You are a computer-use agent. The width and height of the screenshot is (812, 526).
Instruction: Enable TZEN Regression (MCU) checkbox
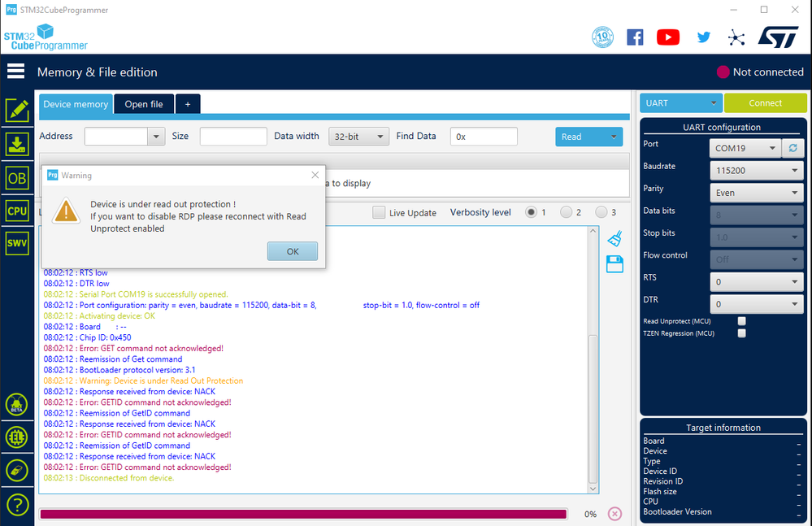741,333
